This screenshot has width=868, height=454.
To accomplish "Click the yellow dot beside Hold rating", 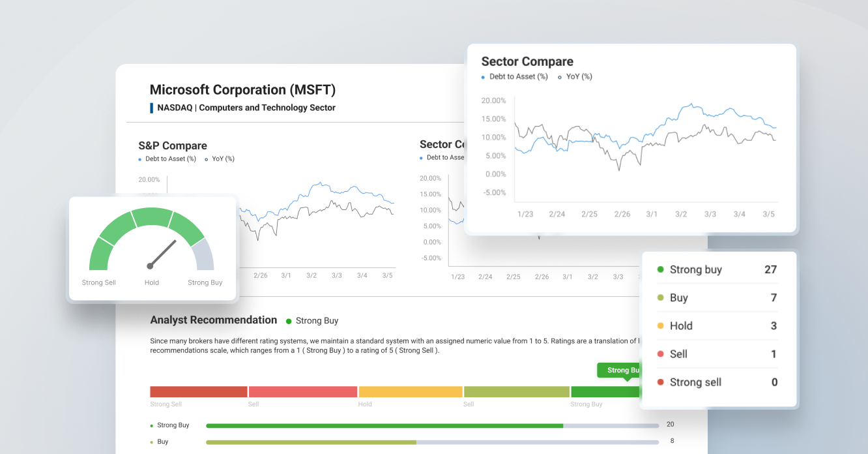I will click(662, 325).
